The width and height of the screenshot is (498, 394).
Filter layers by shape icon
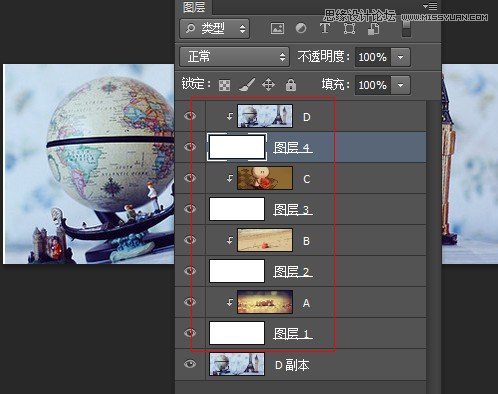coord(349,29)
